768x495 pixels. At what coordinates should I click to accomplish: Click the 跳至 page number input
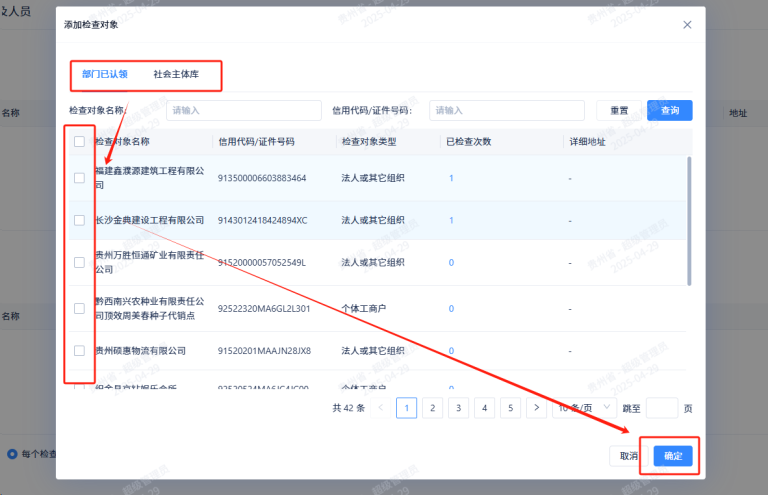662,408
